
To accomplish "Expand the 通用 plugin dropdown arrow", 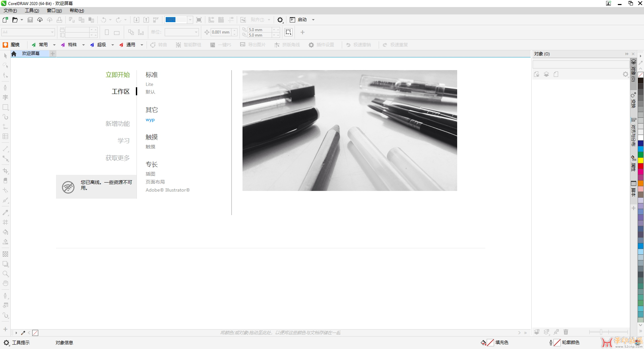I will tap(142, 45).
